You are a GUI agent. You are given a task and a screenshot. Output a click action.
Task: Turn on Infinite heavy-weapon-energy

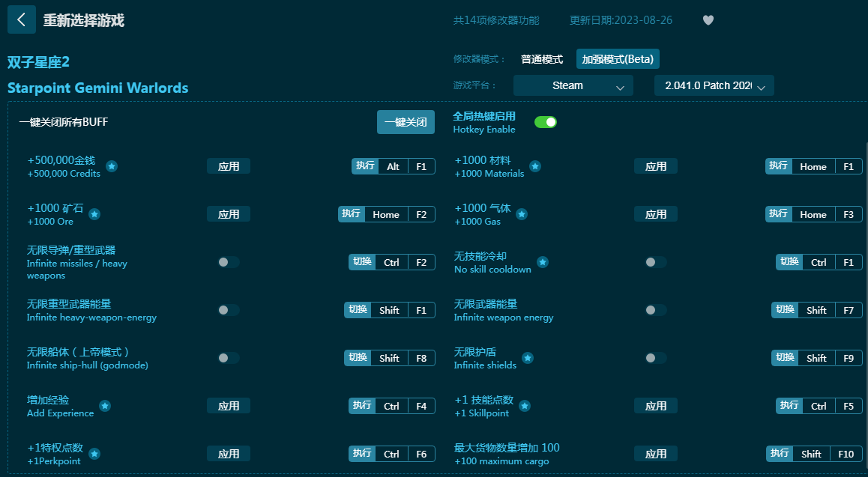(228, 310)
